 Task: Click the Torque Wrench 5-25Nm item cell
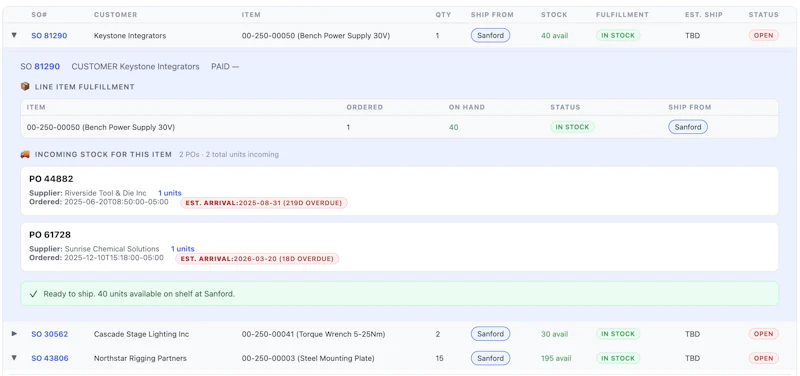pos(313,334)
